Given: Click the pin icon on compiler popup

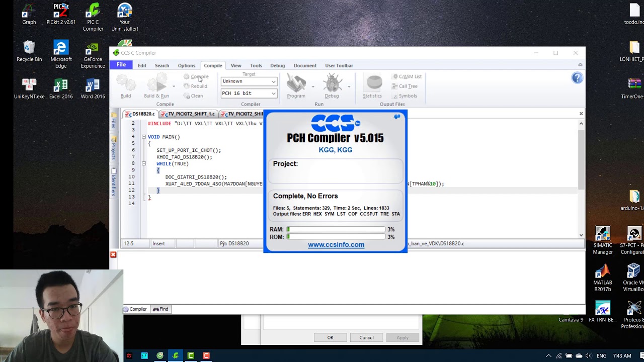Looking at the screenshot, I should [396, 117].
